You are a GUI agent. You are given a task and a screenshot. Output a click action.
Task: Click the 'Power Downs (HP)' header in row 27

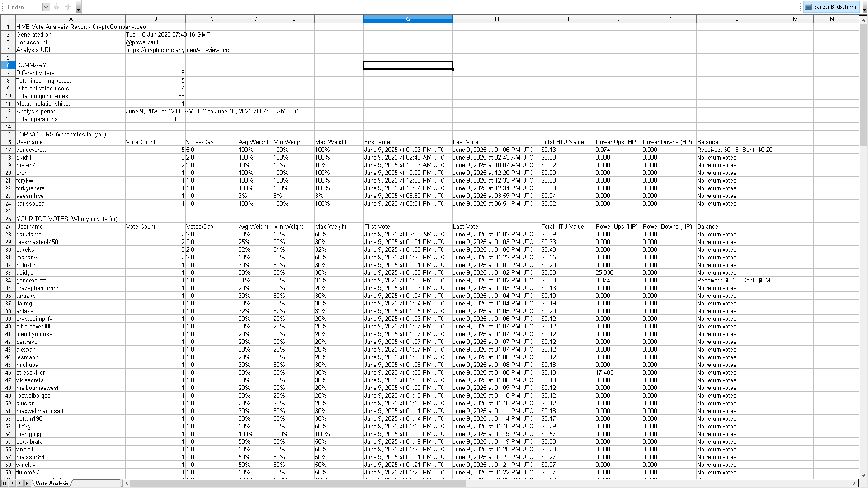pos(669,227)
